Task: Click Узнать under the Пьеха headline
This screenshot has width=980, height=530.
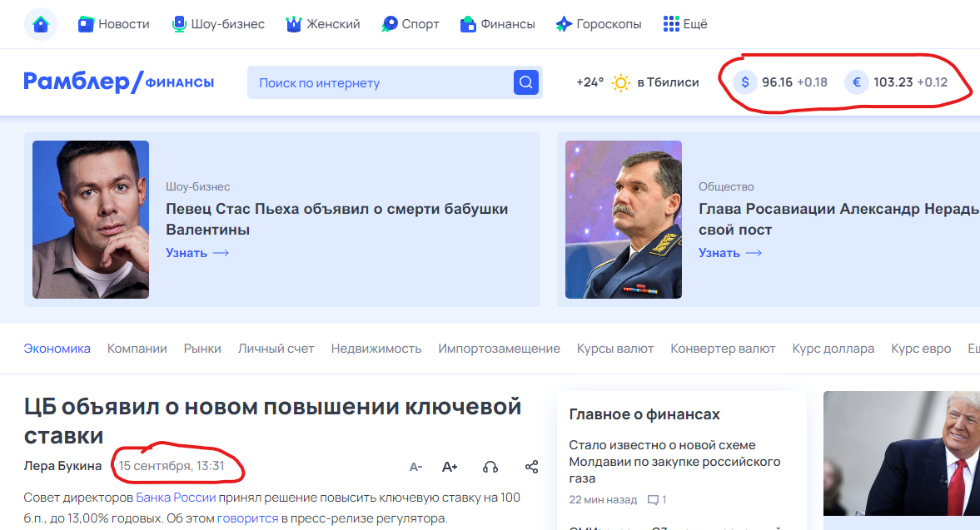Action: [x=197, y=253]
